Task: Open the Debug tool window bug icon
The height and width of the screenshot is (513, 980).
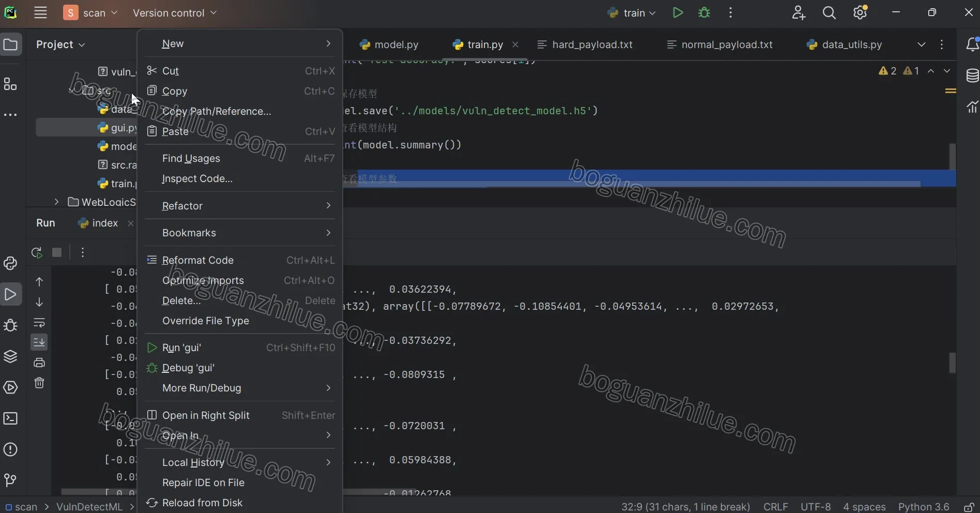Action: click(10, 325)
